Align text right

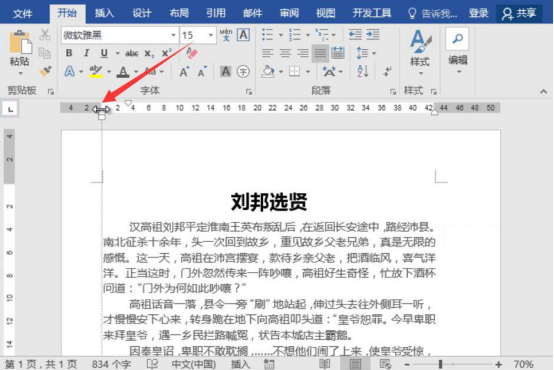coord(303,53)
